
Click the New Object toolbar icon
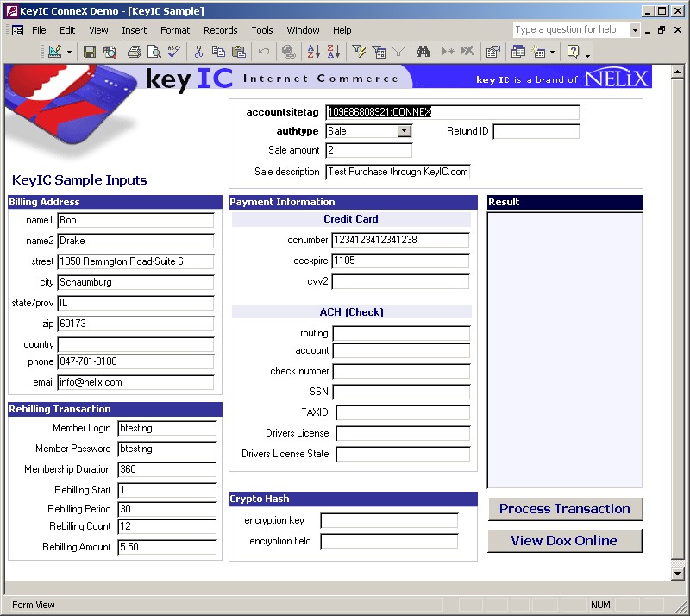click(x=538, y=52)
